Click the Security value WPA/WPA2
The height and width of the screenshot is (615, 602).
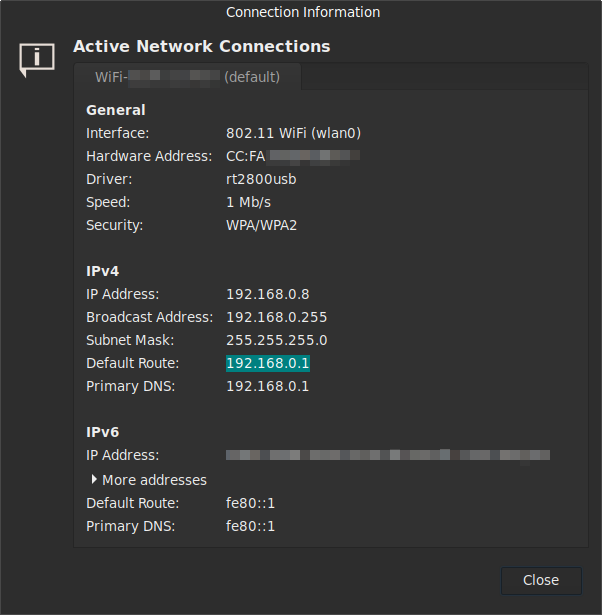coord(261,225)
